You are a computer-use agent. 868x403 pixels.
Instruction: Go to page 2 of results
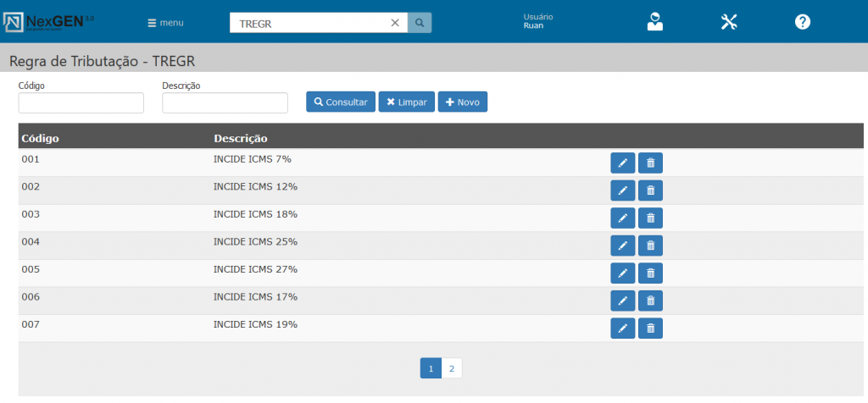(452, 368)
